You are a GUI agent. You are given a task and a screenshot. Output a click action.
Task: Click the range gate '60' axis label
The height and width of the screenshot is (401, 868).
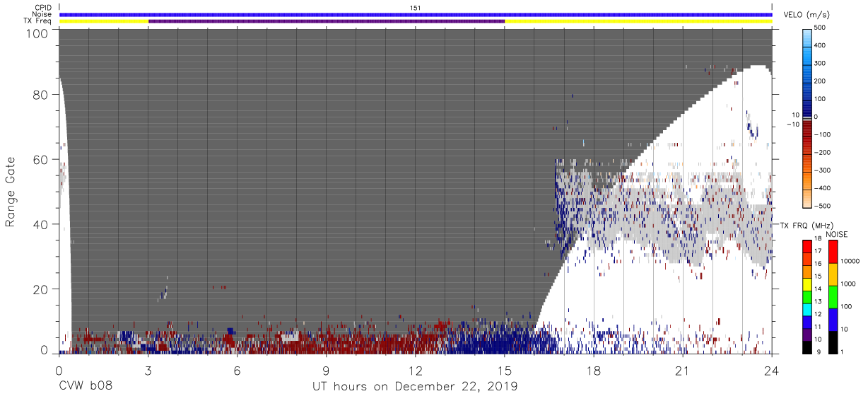point(41,159)
